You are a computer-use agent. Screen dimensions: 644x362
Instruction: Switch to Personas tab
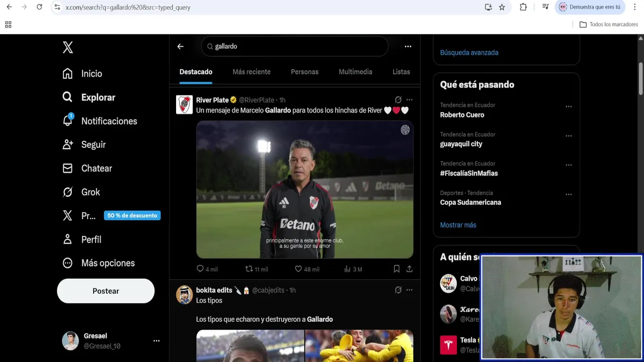point(304,72)
